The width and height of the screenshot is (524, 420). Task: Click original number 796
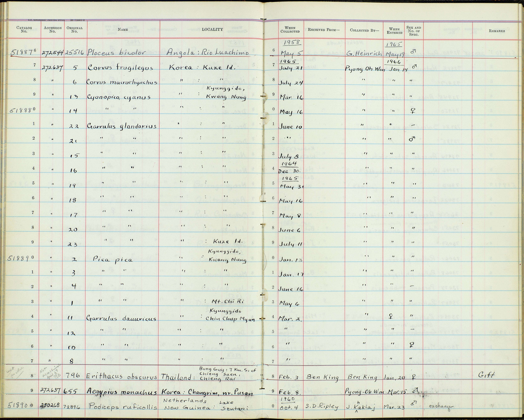(73, 376)
